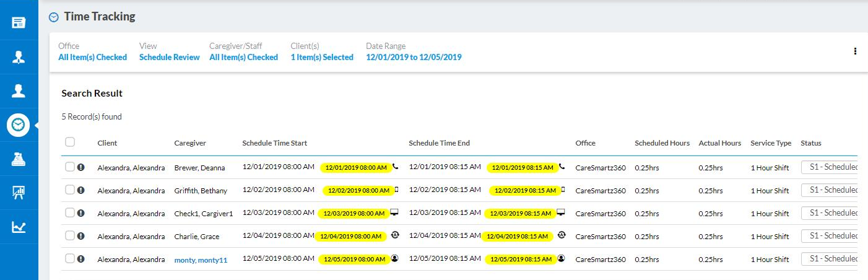
Task: Check the monty, monty11 row checkbox
Action: [x=70, y=258]
